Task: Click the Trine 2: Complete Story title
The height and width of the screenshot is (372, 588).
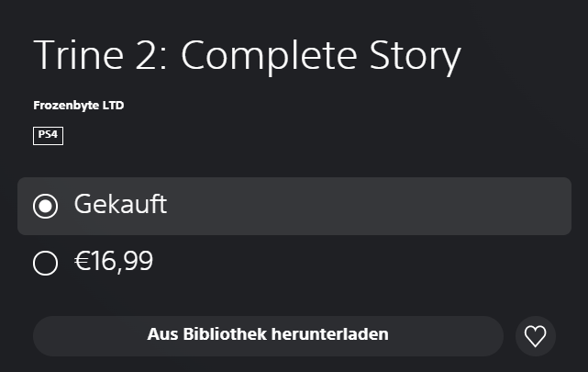Action: pyautogui.click(x=247, y=56)
